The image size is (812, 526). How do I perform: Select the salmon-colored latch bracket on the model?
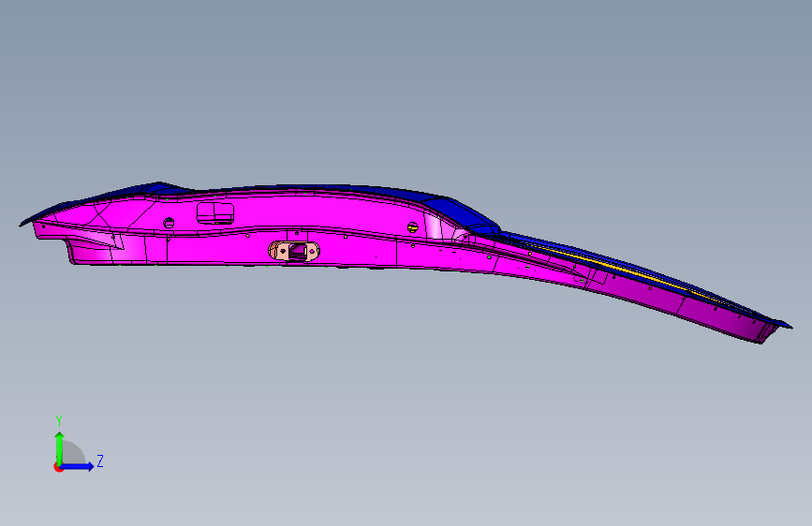pyautogui.click(x=294, y=251)
